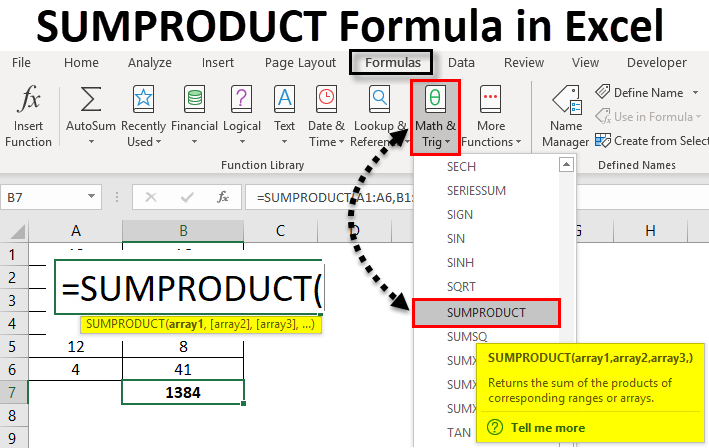Select column C header
Screen dimensions: 709x448
(x=280, y=231)
